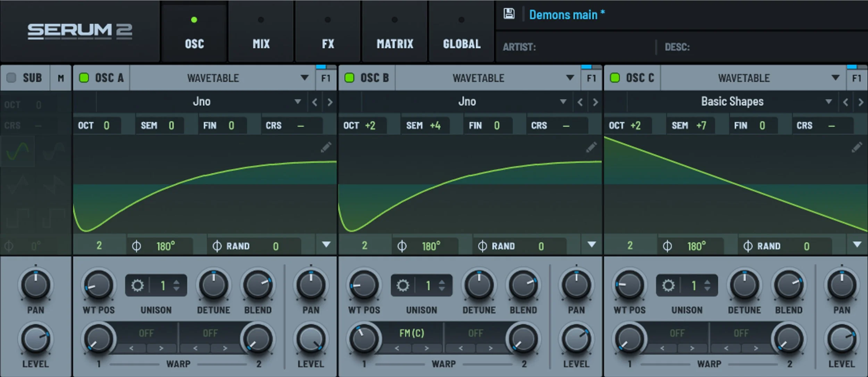Screen dimensions: 868x377
Task: Select previous wavetable arrow for OSC C
Action: click(845, 102)
